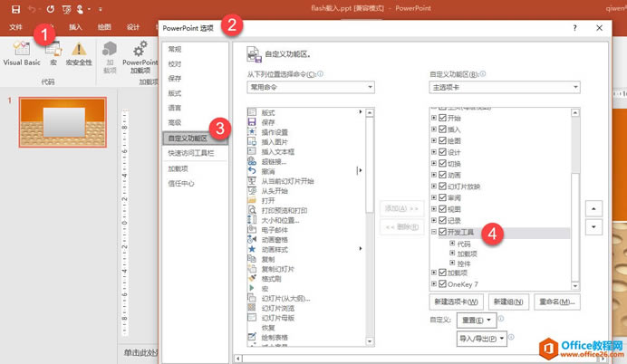Open the 从下列位置选择命令 dropdown
This screenshot has width=627, height=364.
click(x=311, y=87)
